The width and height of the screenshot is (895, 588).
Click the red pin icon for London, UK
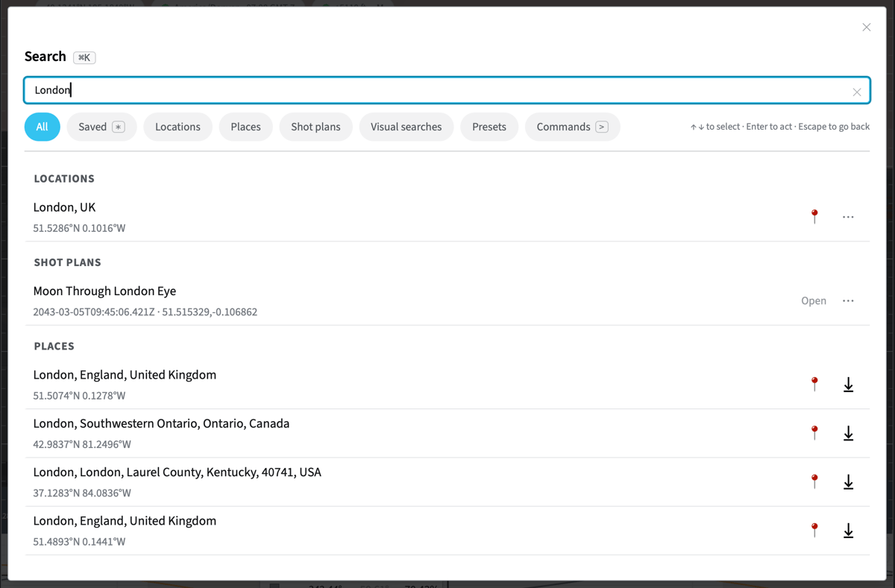(x=814, y=217)
